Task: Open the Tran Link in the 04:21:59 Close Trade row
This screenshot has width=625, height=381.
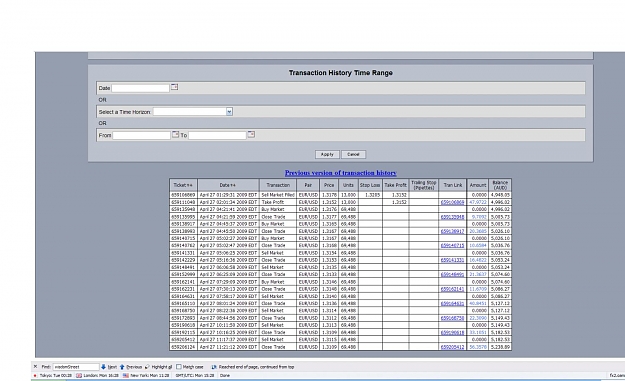Action: [x=452, y=217]
